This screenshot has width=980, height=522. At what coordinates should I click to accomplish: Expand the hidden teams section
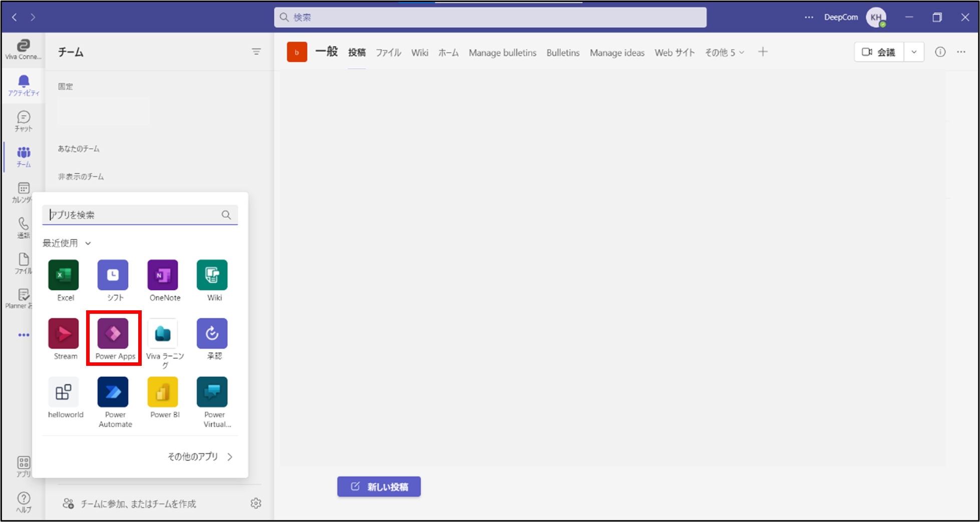pos(81,177)
